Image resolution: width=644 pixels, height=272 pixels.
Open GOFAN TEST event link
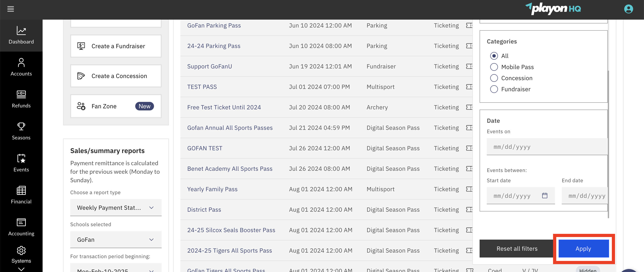click(205, 148)
